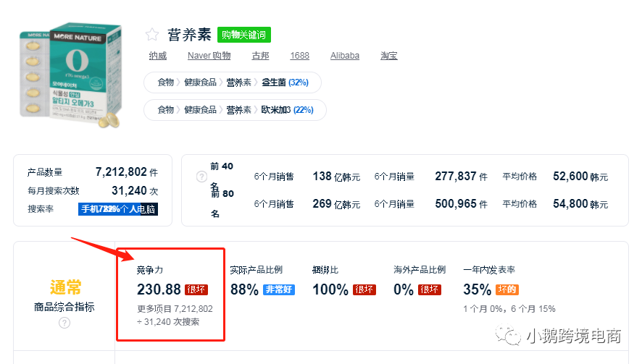The height and width of the screenshot is (364, 642).
Task: Click the text 1 个月 0%, 6 个月 15%
Action: pos(509,309)
